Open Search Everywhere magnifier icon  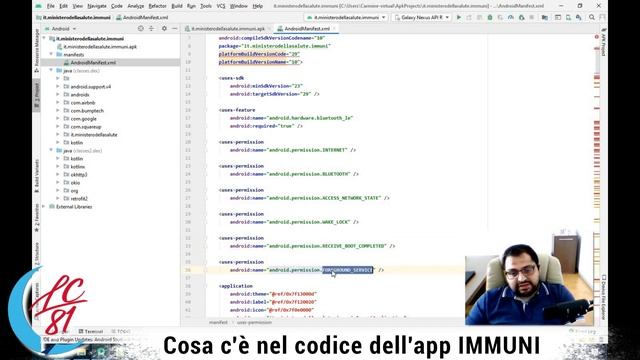tap(591, 18)
